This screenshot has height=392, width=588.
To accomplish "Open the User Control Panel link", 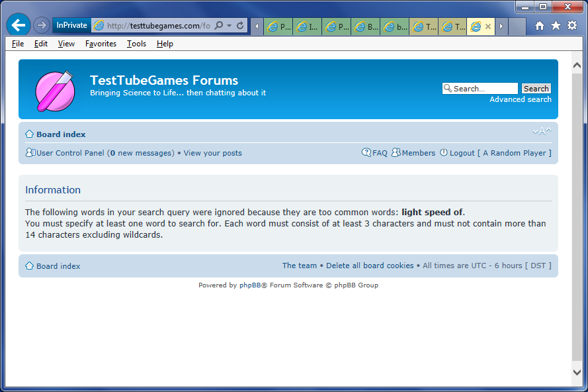I will tap(70, 153).
